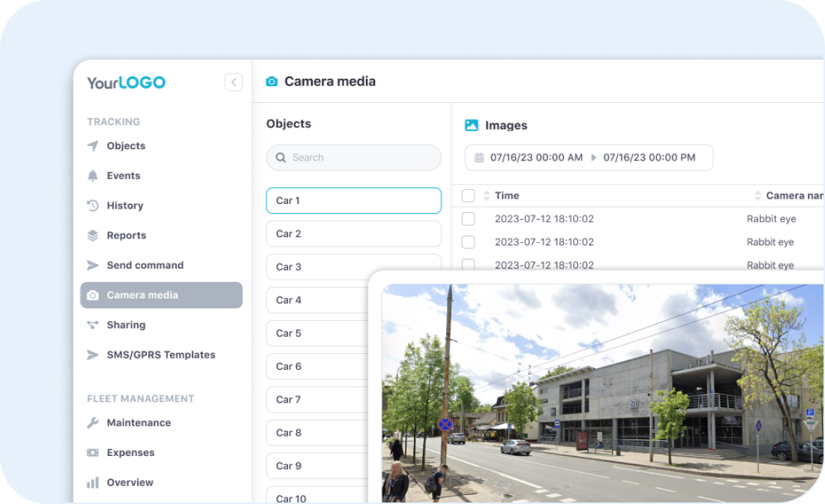Viewport: 825px width, 504px height.
Task: Open the date range picker
Action: tap(589, 157)
